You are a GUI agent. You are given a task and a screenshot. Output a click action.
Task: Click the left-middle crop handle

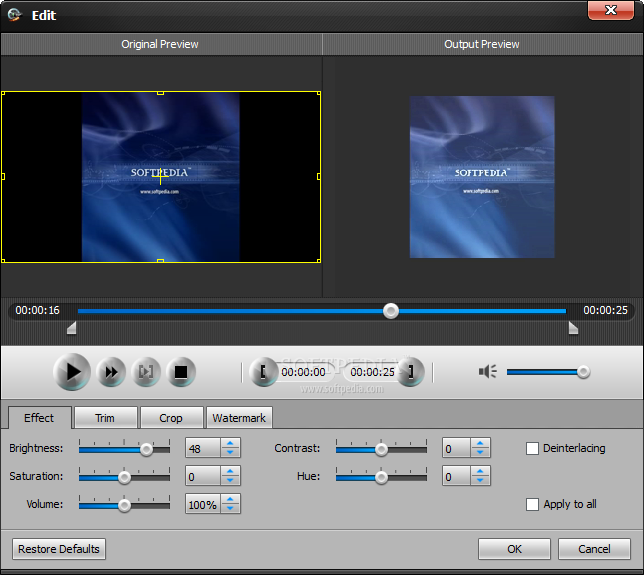[3, 177]
